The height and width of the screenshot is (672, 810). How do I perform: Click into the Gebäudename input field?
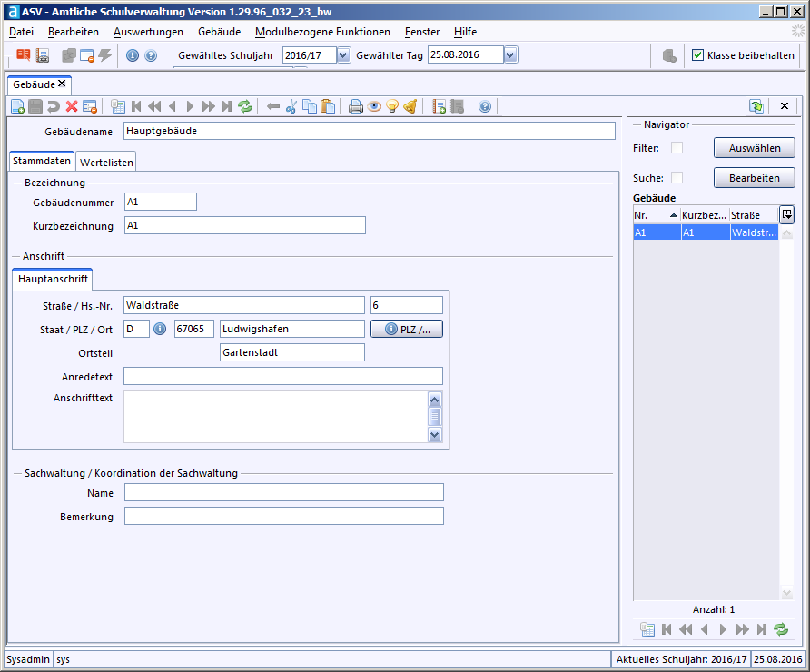(x=369, y=131)
